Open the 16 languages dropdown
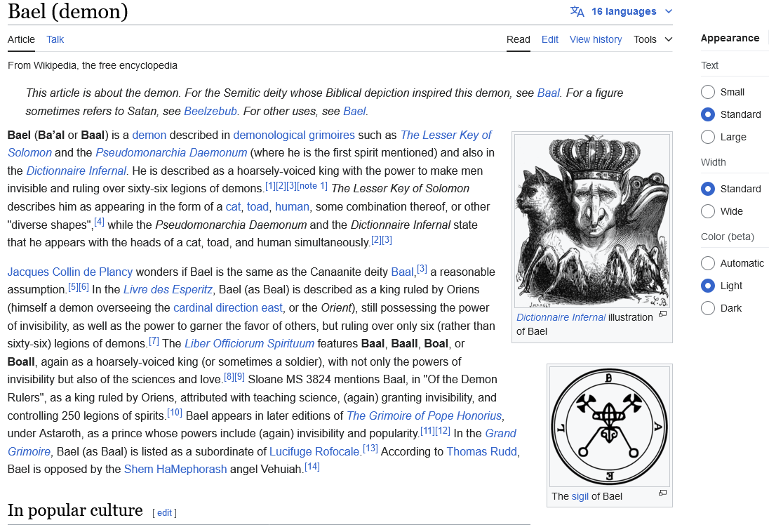 622,11
